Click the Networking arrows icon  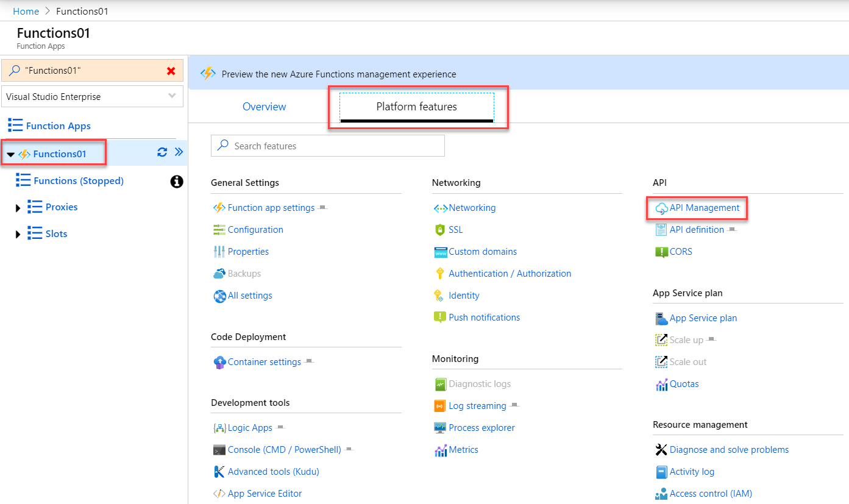coord(441,208)
